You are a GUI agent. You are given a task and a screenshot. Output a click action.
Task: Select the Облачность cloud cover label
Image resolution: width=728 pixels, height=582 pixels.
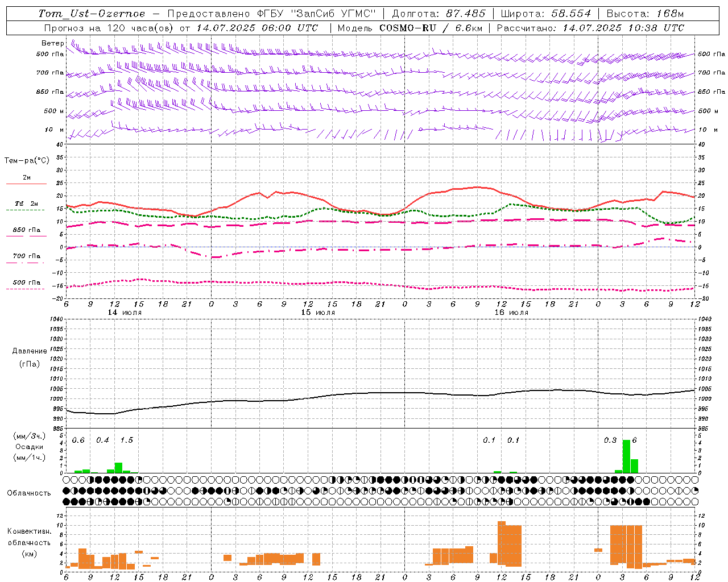coord(29,493)
